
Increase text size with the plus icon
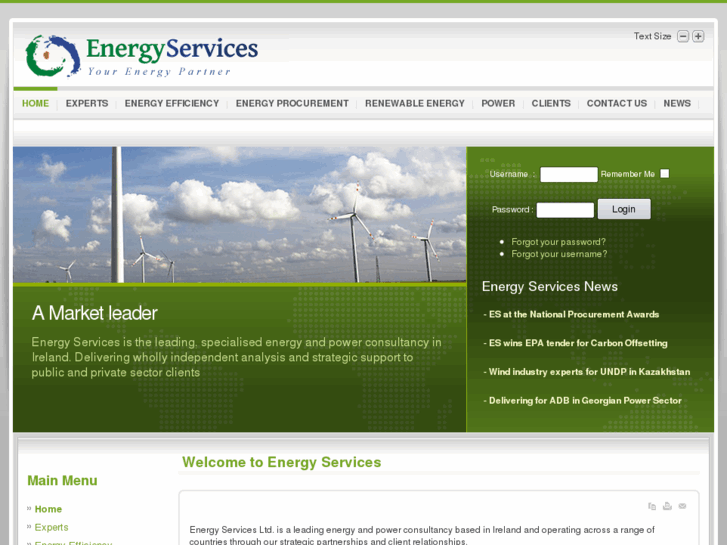tap(698, 36)
